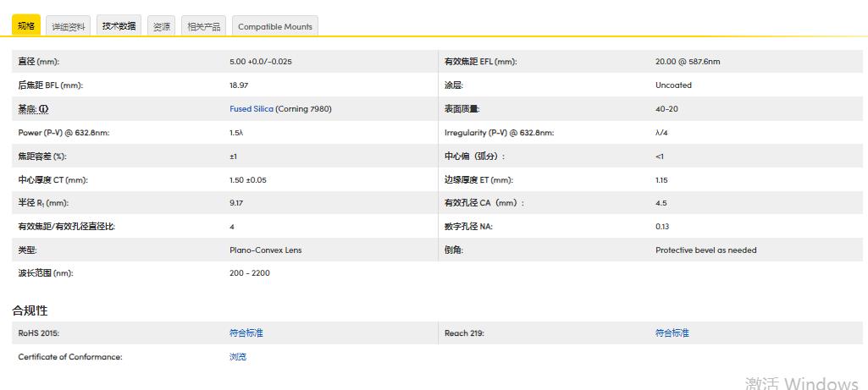Click the RoHS 2015 符合标准 link
Viewport: 868px width, 390px height.
click(x=246, y=333)
